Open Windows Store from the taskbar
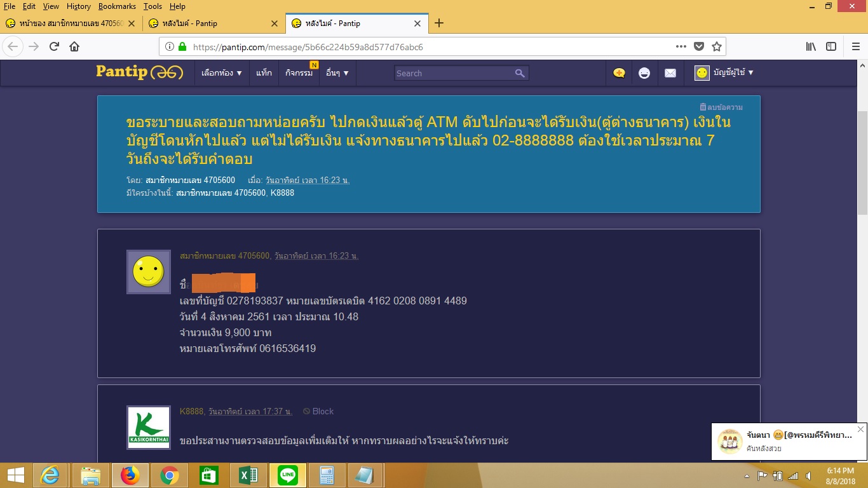This screenshot has height=488, width=868. tap(209, 475)
